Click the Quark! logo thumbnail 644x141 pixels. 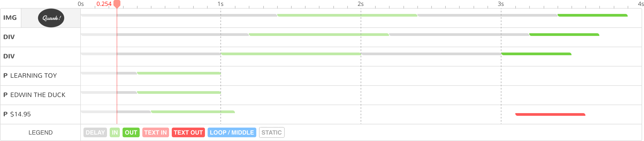[51, 18]
